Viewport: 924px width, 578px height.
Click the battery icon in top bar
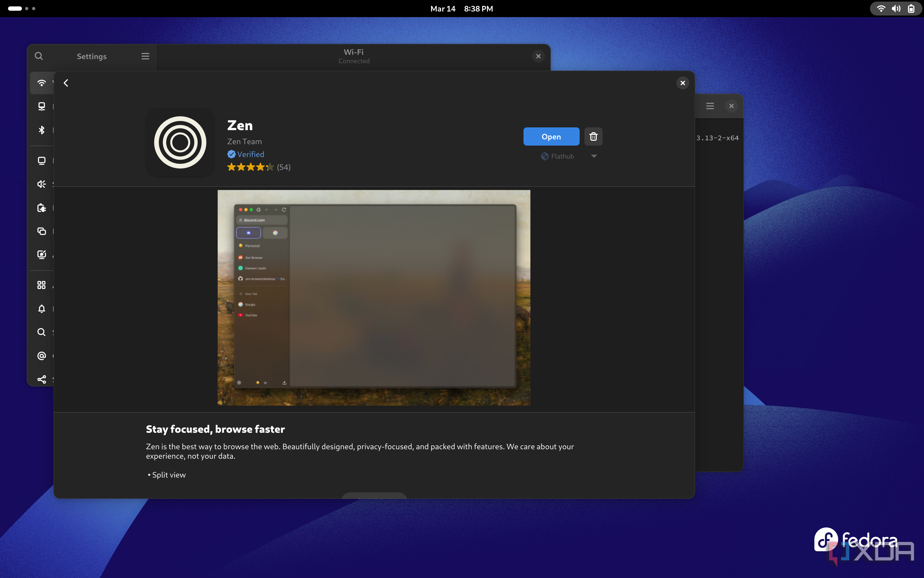click(x=911, y=8)
